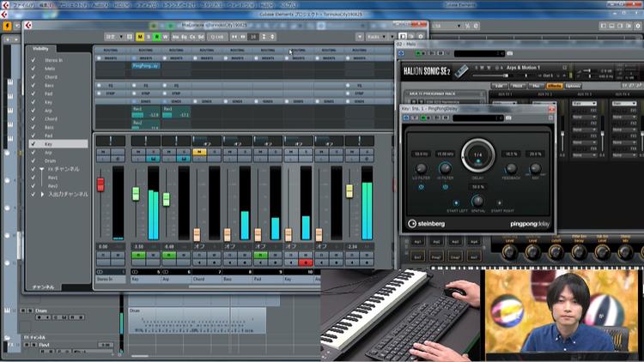This screenshot has width=644, height=362.
Task: Open the 設定 dropdown in MixConsole toolbar
Action: (113, 37)
